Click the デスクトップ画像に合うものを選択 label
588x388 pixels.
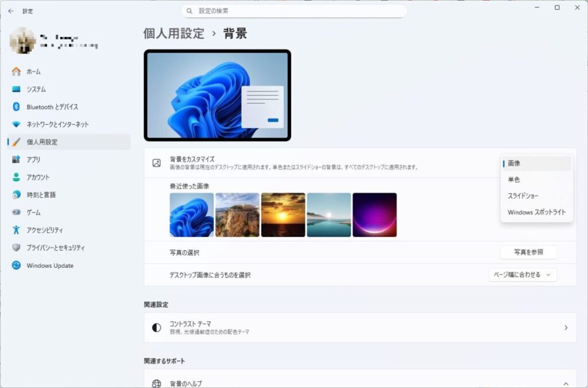210,275
